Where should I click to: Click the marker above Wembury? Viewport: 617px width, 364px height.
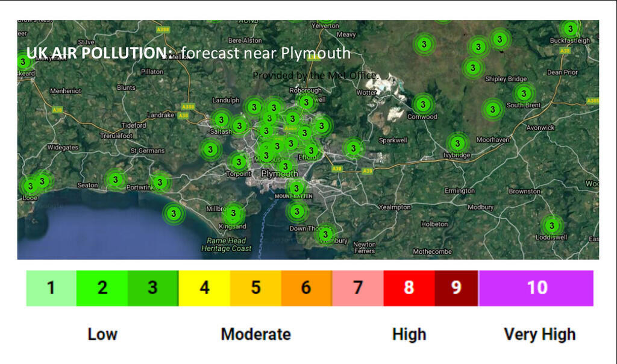[x=325, y=234]
